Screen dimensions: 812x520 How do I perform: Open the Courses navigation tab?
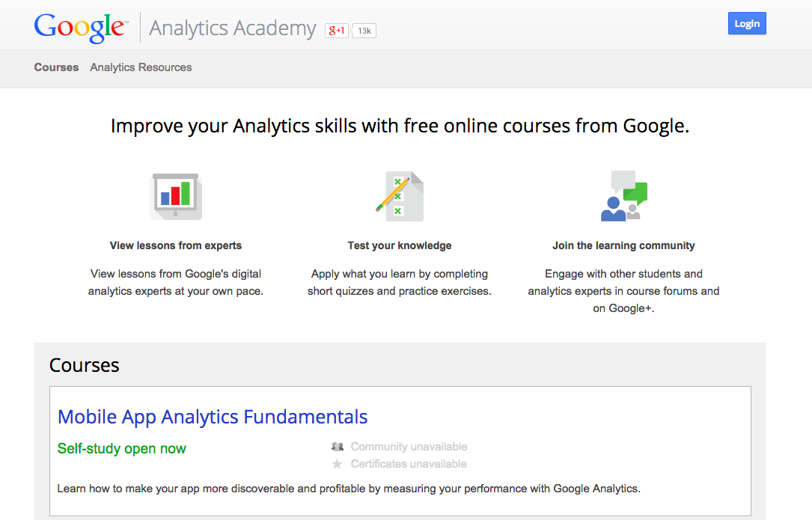coord(56,67)
